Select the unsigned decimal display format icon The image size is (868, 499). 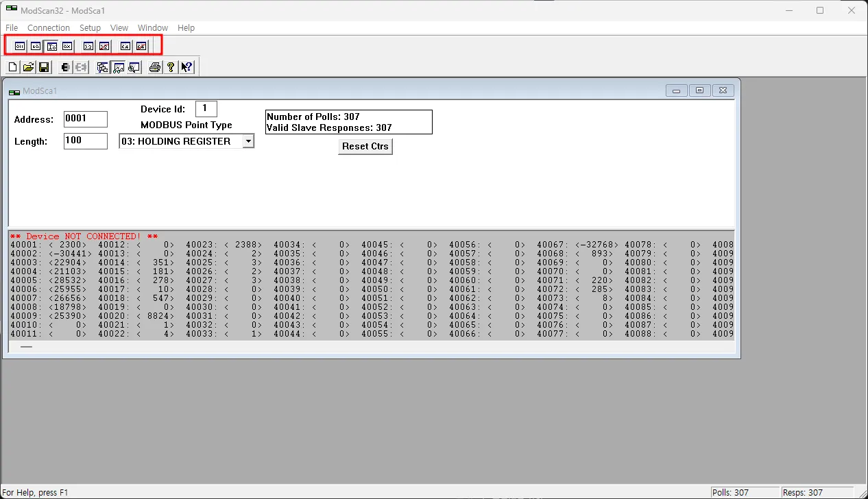coord(36,46)
